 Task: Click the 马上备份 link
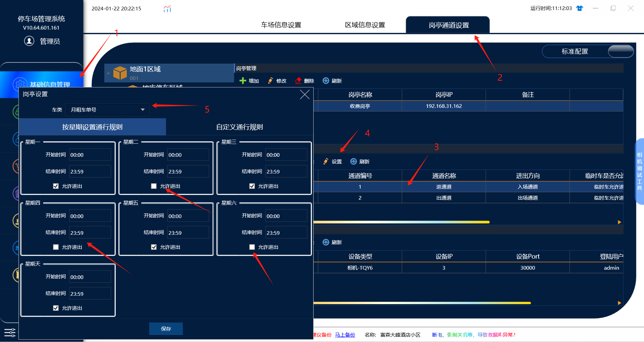pos(345,335)
